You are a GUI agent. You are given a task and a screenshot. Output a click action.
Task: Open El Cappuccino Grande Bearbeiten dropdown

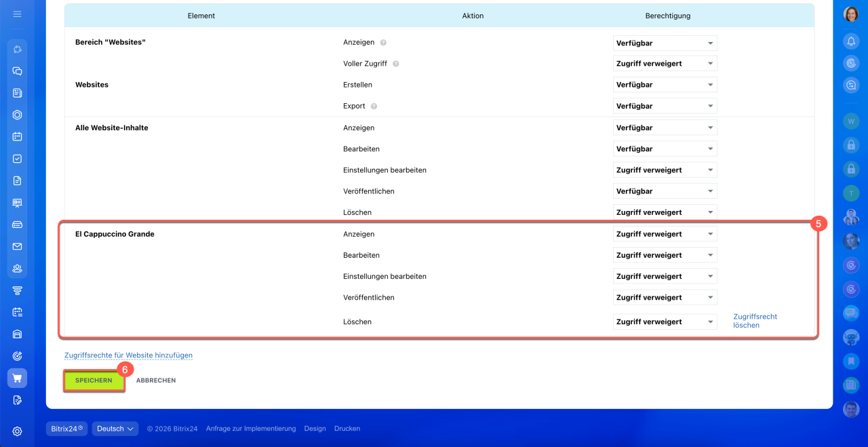(x=665, y=255)
